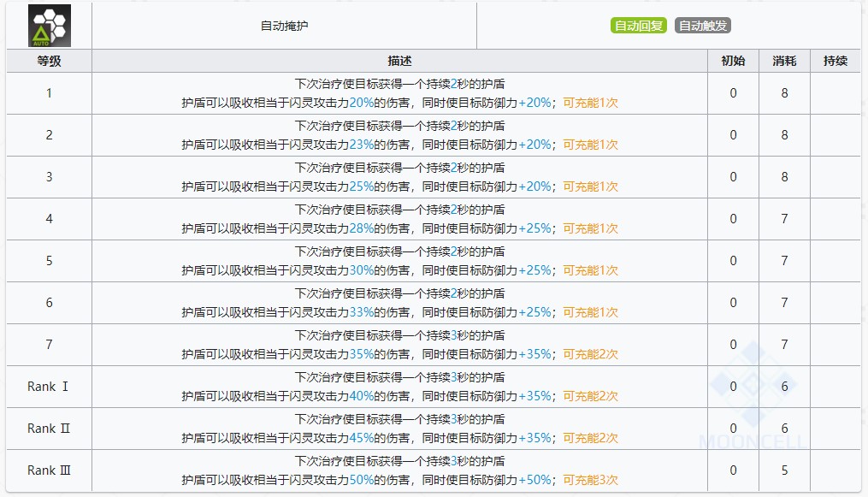Image resolution: width=868 pixels, height=497 pixels.
Task: Expand the 持续 column header
Action: point(836,60)
